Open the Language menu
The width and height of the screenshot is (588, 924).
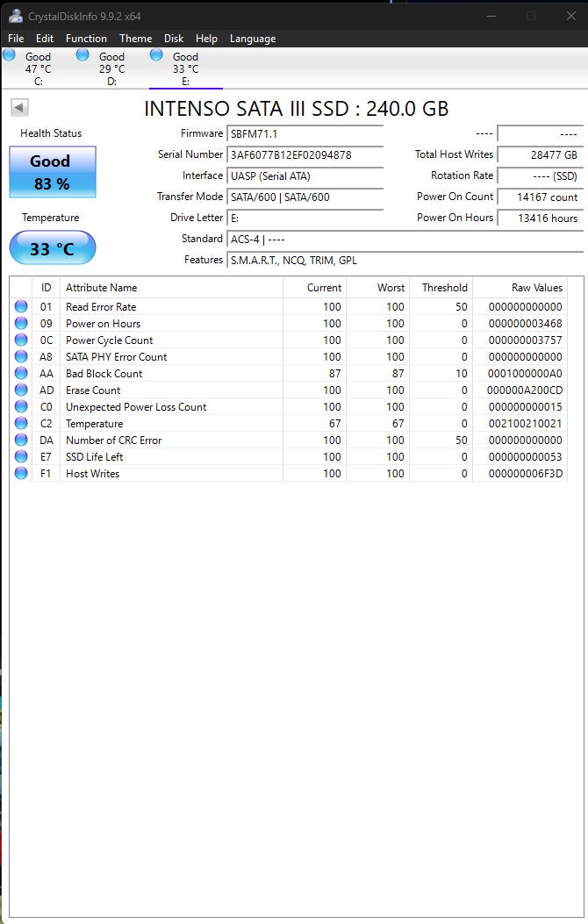253,39
